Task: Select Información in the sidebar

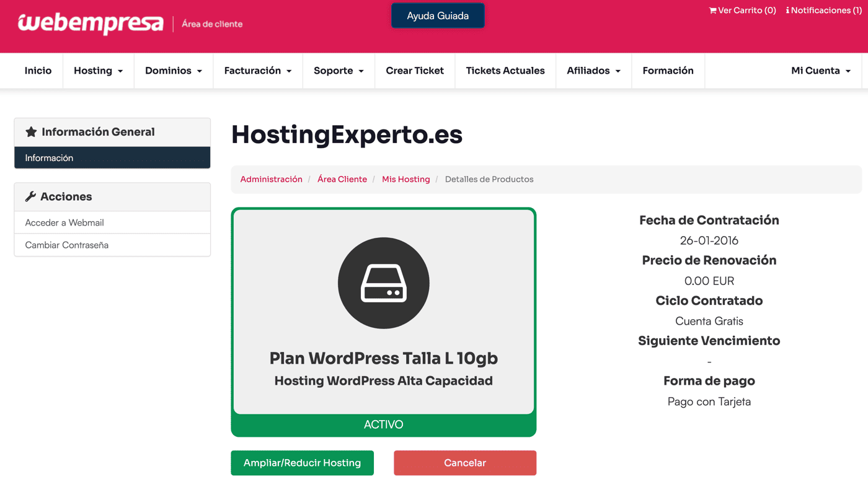Action: (x=112, y=158)
